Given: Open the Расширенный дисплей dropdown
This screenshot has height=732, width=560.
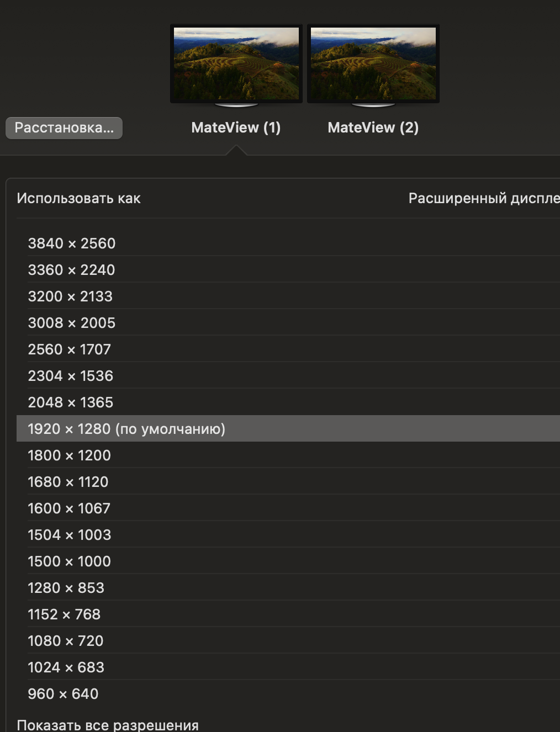Looking at the screenshot, I should [x=484, y=198].
